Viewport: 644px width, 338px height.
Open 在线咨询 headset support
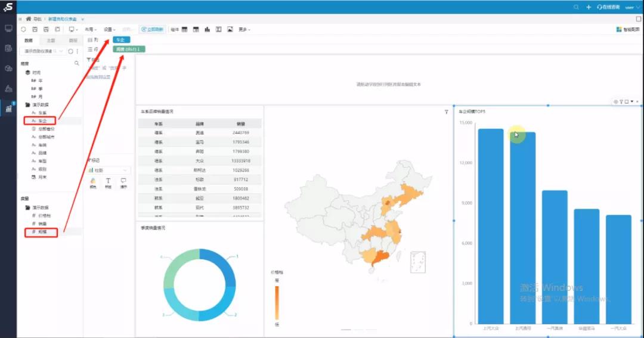click(x=608, y=7)
